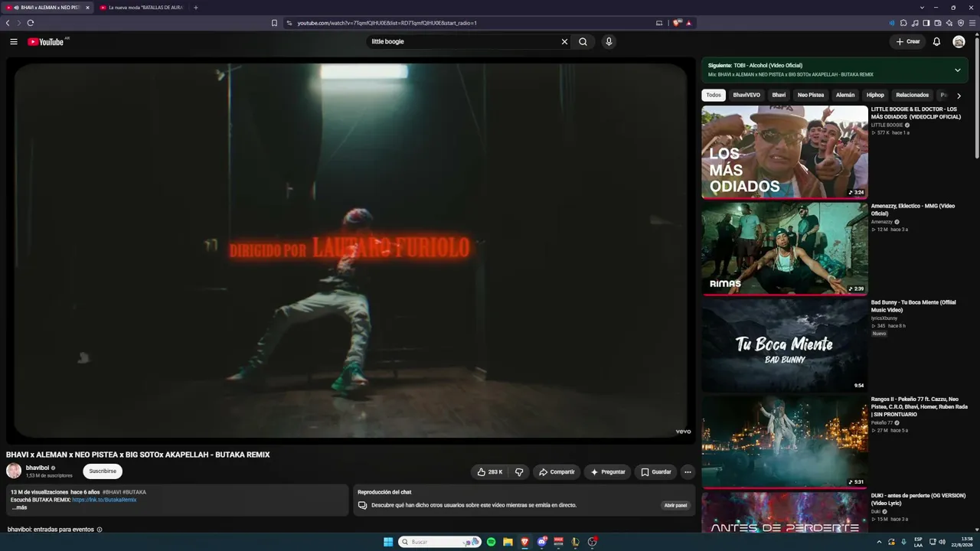The height and width of the screenshot is (551, 980).
Task: Select the 'Alemán' filter chip
Action: pyautogui.click(x=845, y=95)
